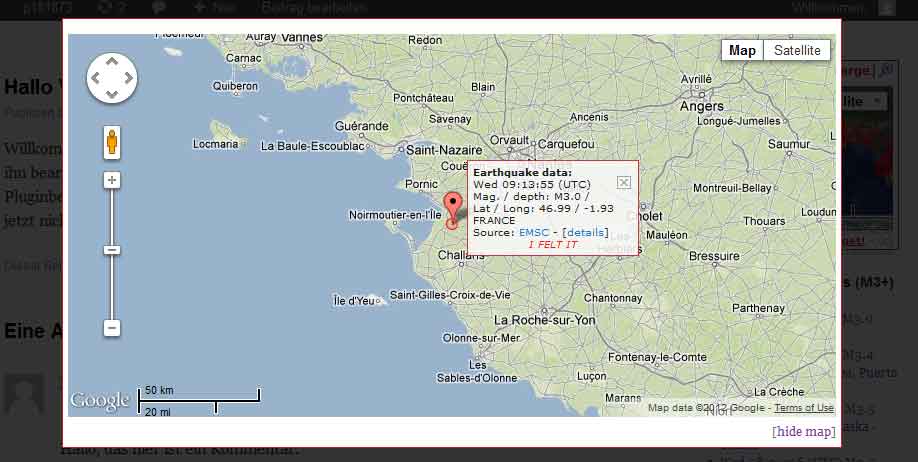Click the La Roche-sur-Yon city label
Screen dimensions: 918x462
coord(544,320)
